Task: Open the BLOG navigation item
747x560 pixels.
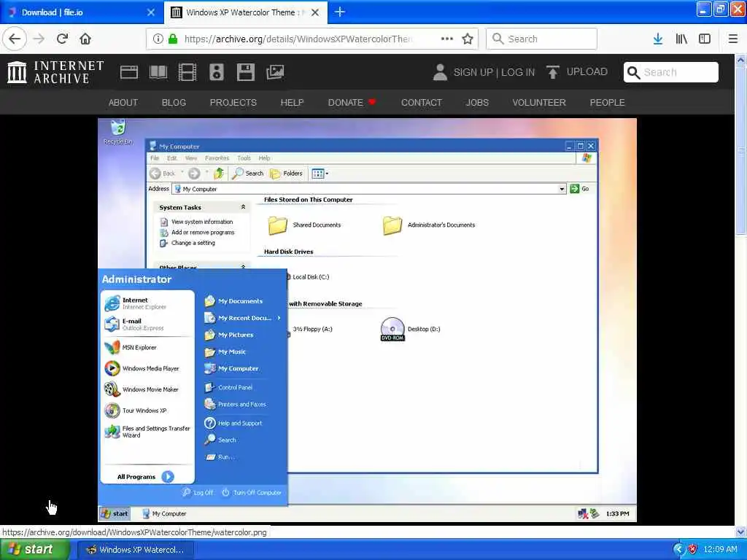Action: click(174, 102)
